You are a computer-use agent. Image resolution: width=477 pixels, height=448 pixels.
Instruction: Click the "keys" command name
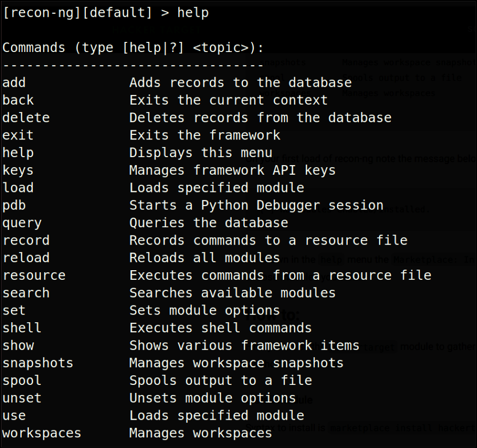18,170
